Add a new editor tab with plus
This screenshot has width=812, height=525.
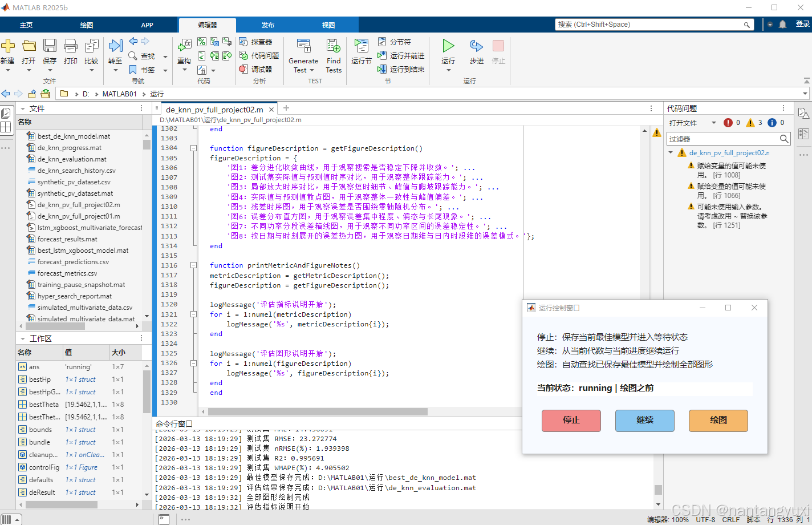(x=286, y=108)
